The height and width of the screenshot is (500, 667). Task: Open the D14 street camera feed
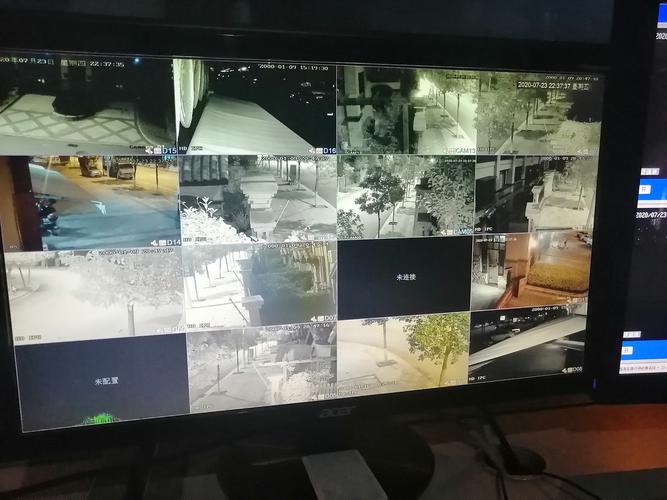pos(90,203)
